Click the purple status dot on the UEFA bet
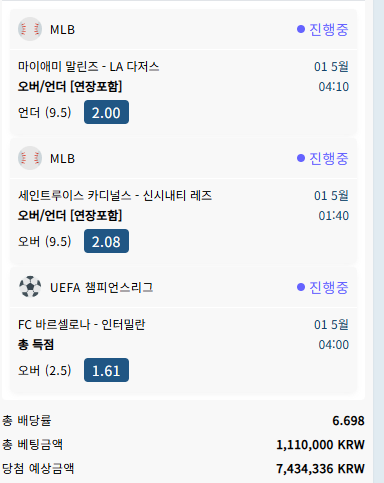This screenshot has width=384, height=483. pyautogui.click(x=301, y=287)
